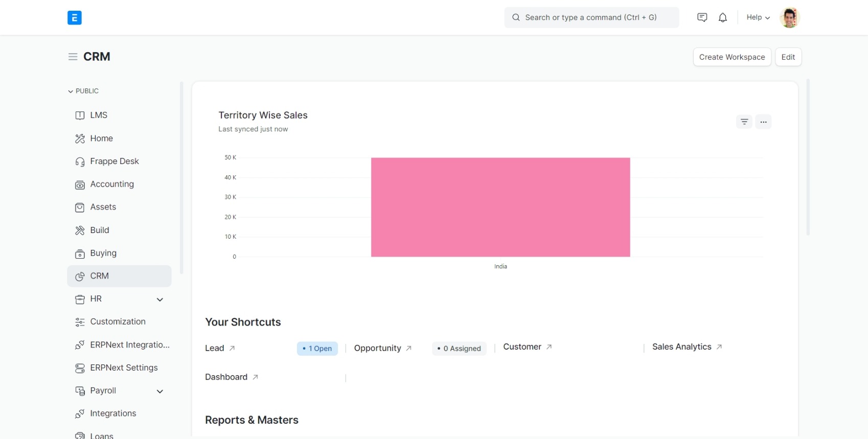The image size is (868, 439).
Task: Click the Frappe Desk headset icon
Action: pyautogui.click(x=80, y=161)
